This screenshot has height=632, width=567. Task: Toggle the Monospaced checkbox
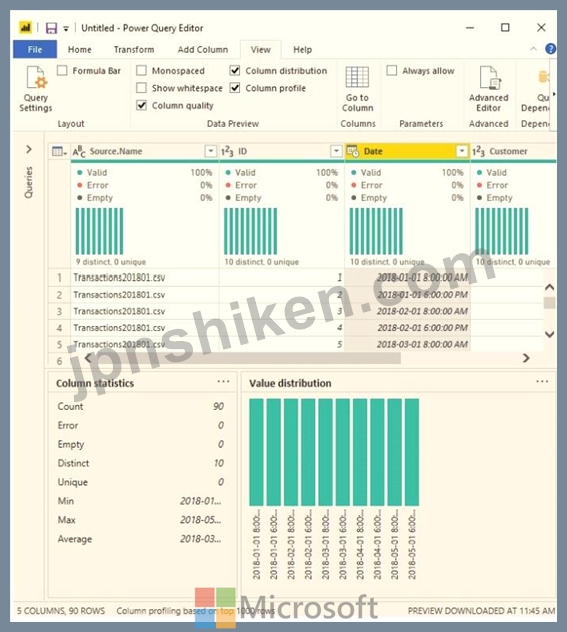click(x=141, y=71)
